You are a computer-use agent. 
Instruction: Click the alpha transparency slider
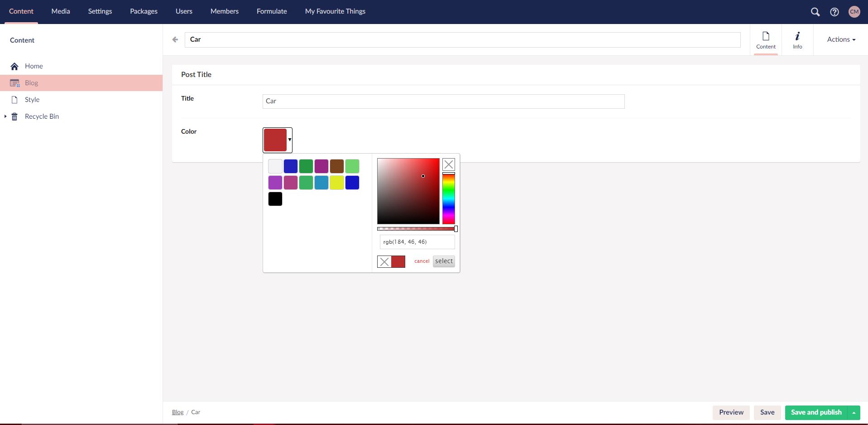click(x=417, y=229)
